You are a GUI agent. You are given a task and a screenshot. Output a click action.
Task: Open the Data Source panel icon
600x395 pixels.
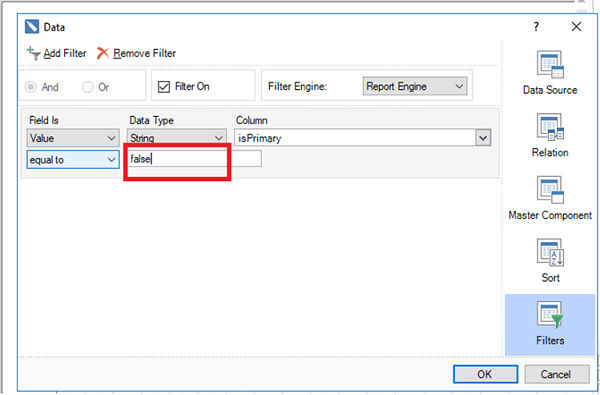pos(550,65)
